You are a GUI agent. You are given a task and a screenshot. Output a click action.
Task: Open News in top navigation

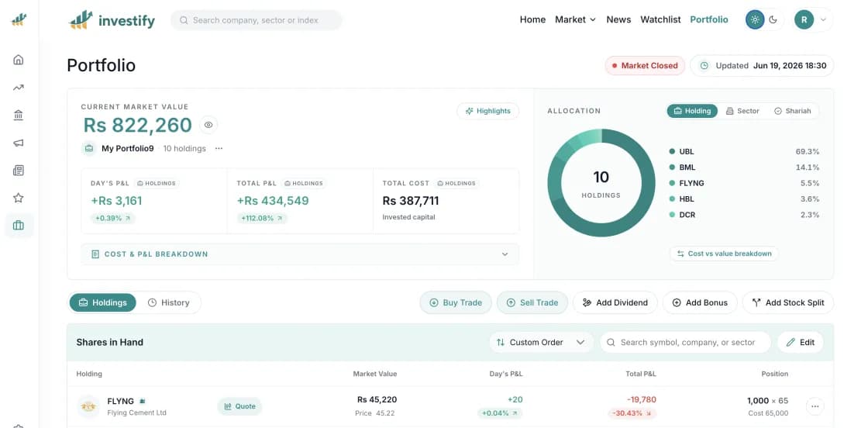618,19
